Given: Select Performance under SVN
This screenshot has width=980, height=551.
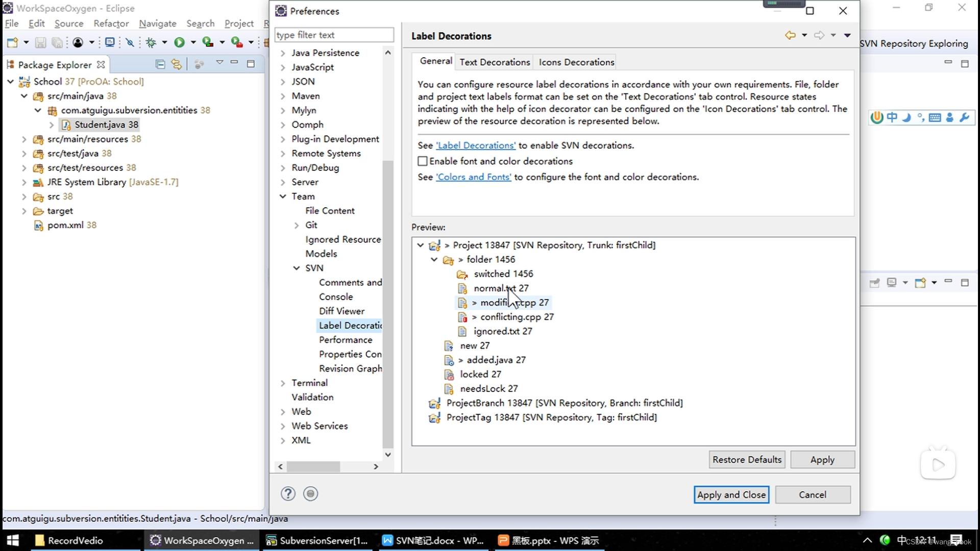Looking at the screenshot, I should 346,340.
